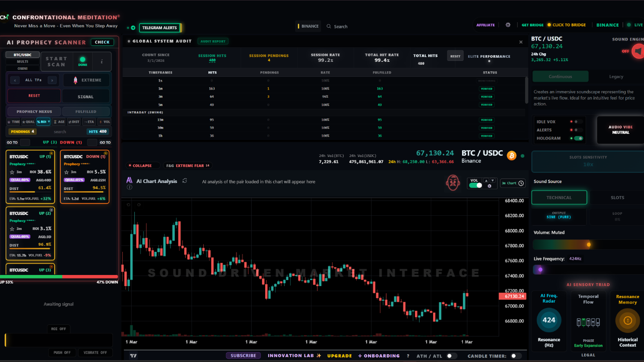Click the info 'i' icon beside DONE
Image resolution: width=644 pixels, height=362 pixels.
pyautogui.click(x=102, y=61)
